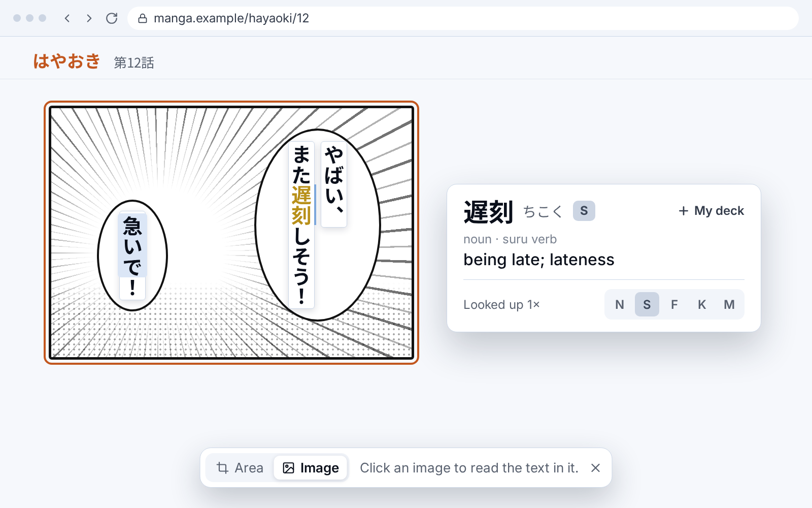812x508 pixels.
Task: Click the 'noun · suru verb' label
Action: (510, 239)
